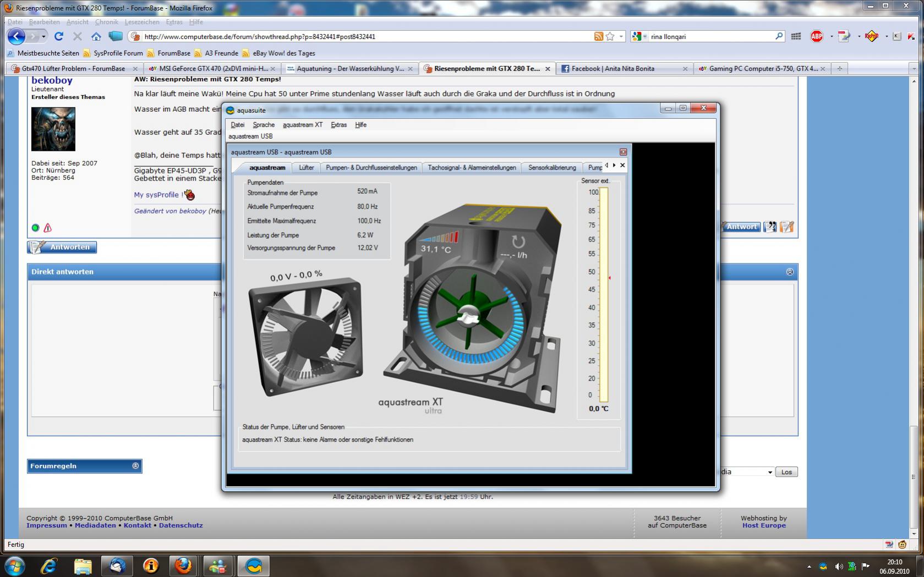
Task: Open the Lesezeichen menu in Firefox
Action: [142, 22]
